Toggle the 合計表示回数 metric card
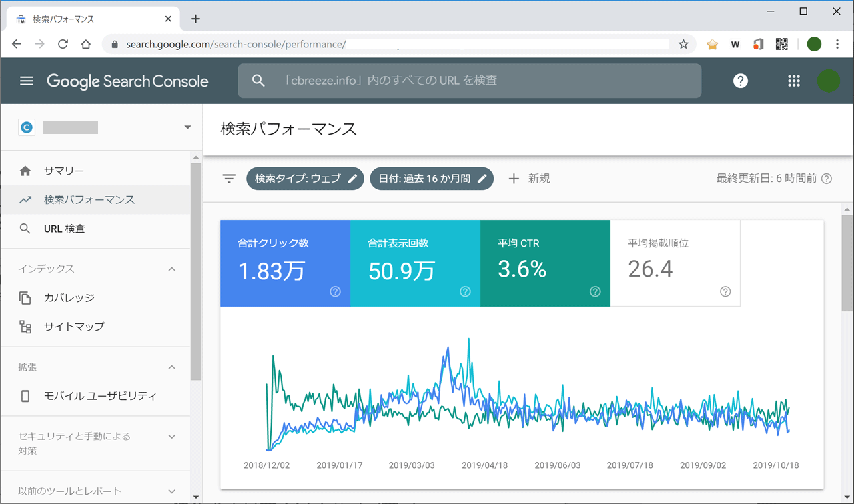Viewport: 854px width, 504px height. (415, 263)
